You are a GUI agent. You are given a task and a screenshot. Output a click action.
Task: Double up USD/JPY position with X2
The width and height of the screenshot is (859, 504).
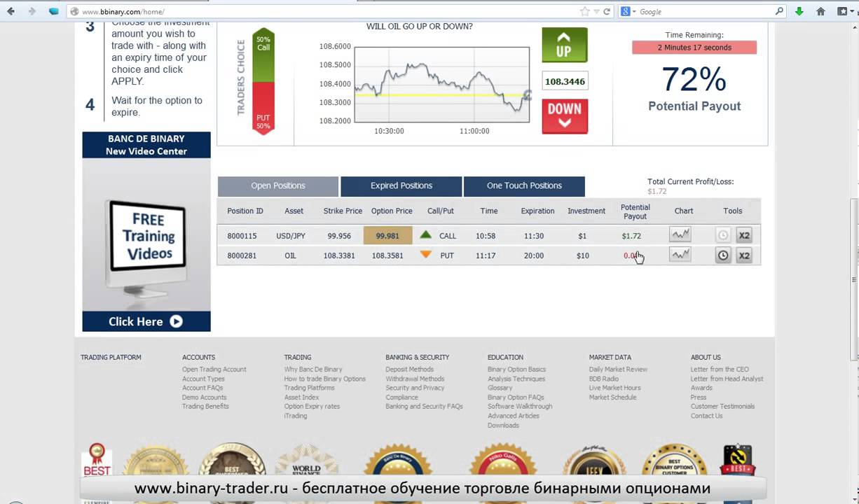(744, 236)
